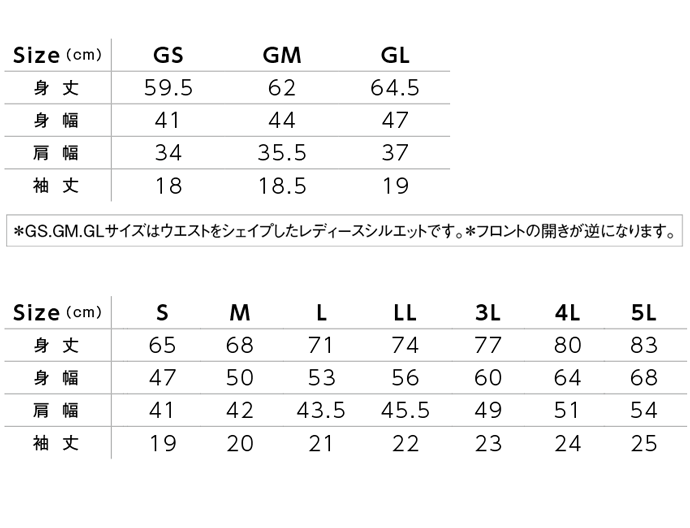Click the GS size column header

(168, 55)
